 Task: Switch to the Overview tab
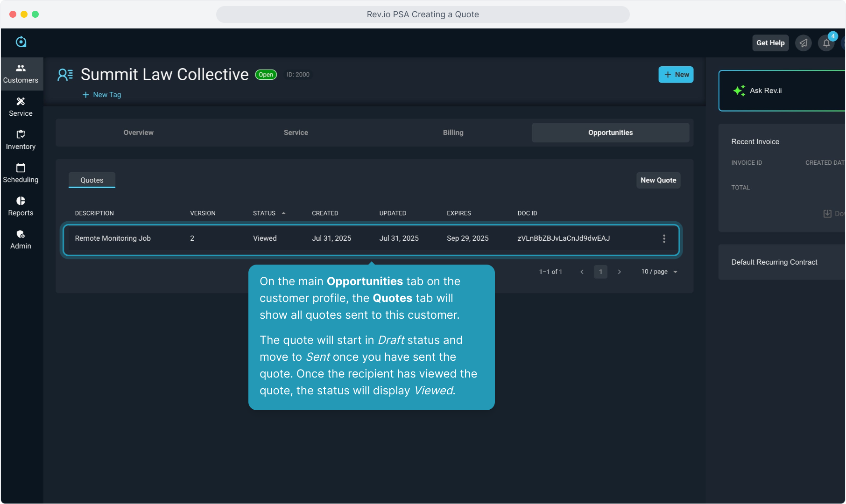(x=138, y=133)
